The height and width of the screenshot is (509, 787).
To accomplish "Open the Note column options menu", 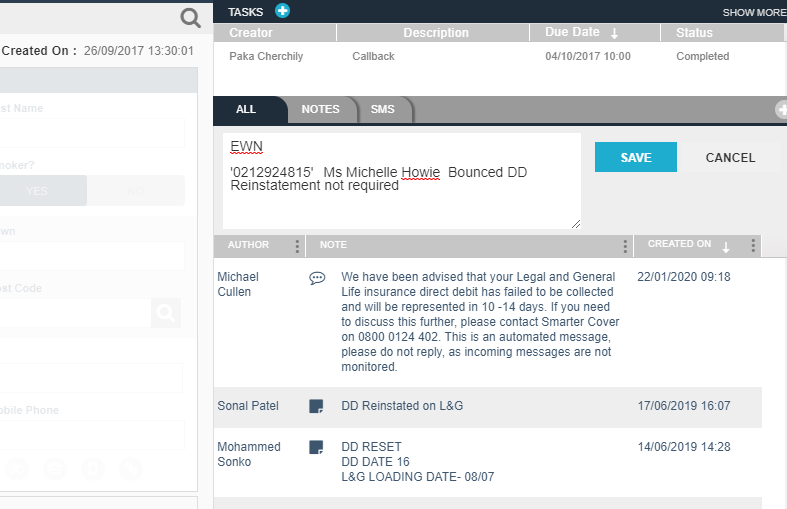I will pyautogui.click(x=626, y=246).
